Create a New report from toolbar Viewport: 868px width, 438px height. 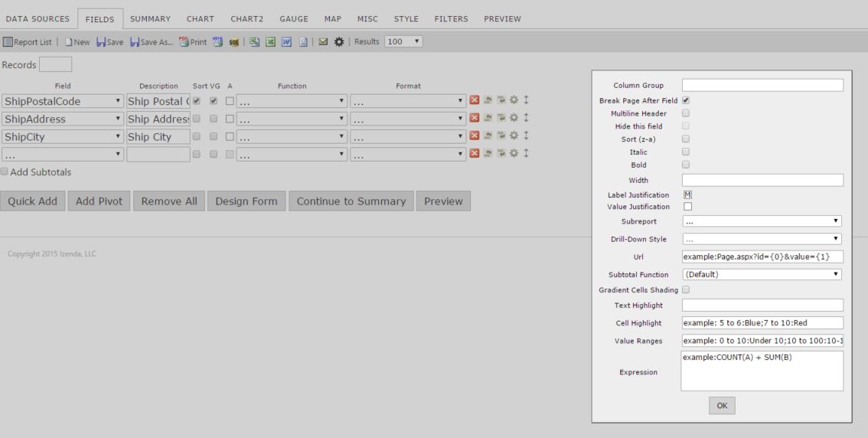(x=77, y=42)
